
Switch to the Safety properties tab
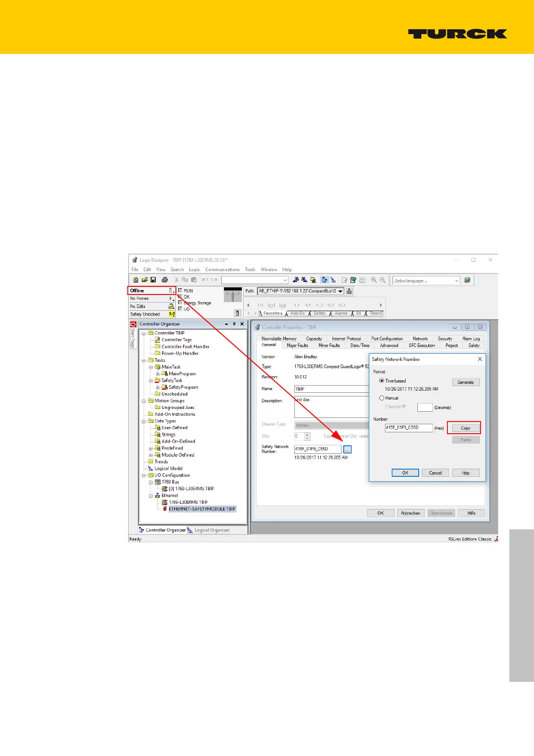point(474,345)
